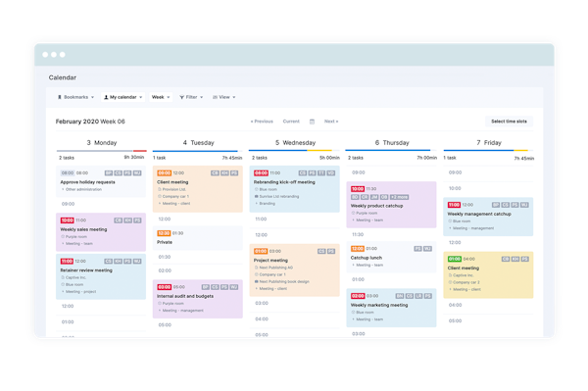
Task: Click 'Other administration' under Approve holiday requests
Action: click(x=83, y=189)
